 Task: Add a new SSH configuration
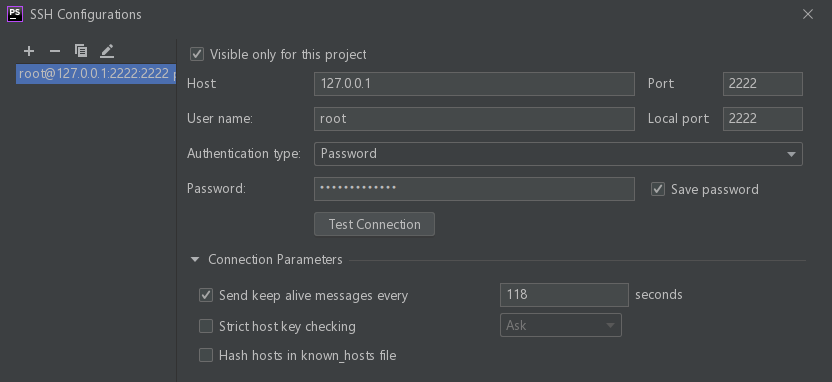[29, 51]
